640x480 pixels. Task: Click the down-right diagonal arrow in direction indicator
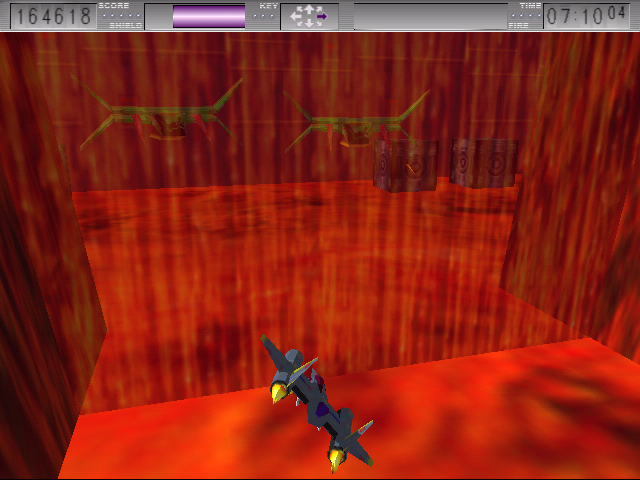pyautogui.click(x=319, y=23)
